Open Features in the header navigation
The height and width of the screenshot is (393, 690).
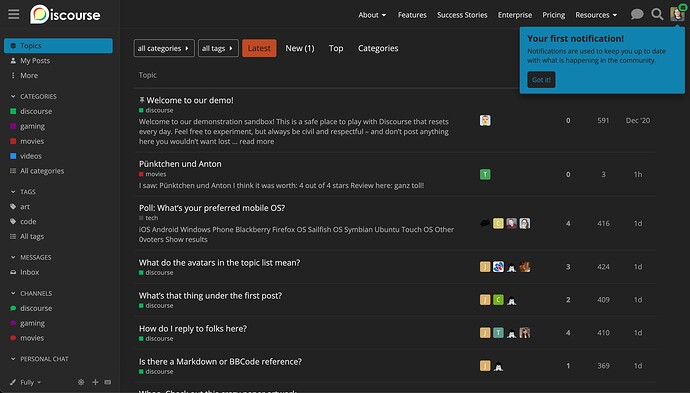click(412, 15)
